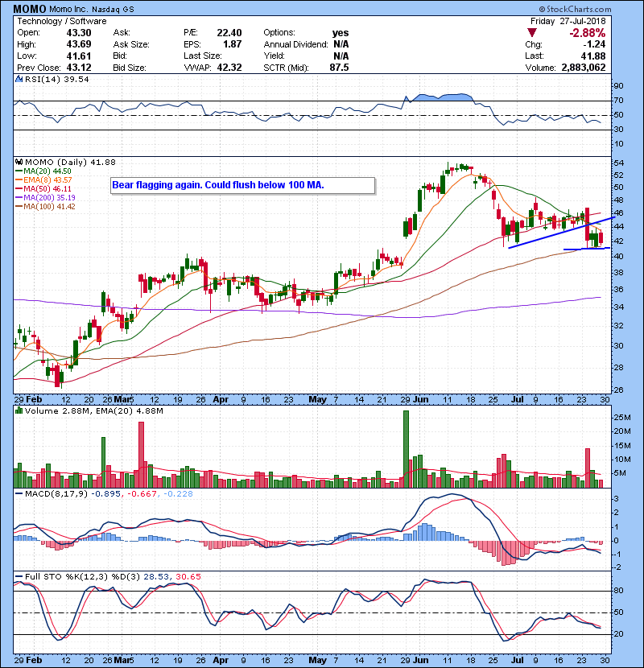Click the volume bars icon
The width and height of the screenshot is (644, 668).
pos(19,410)
